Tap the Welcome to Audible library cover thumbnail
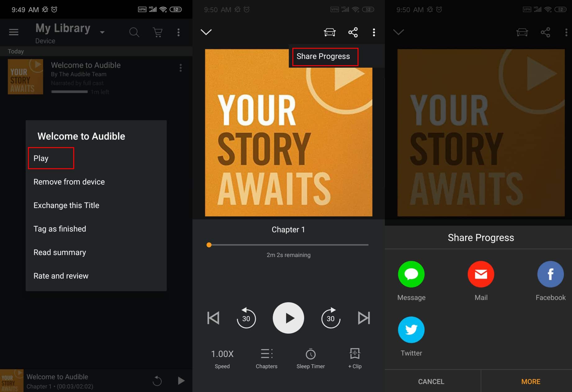The image size is (572, 392). [x=25, y=77]
